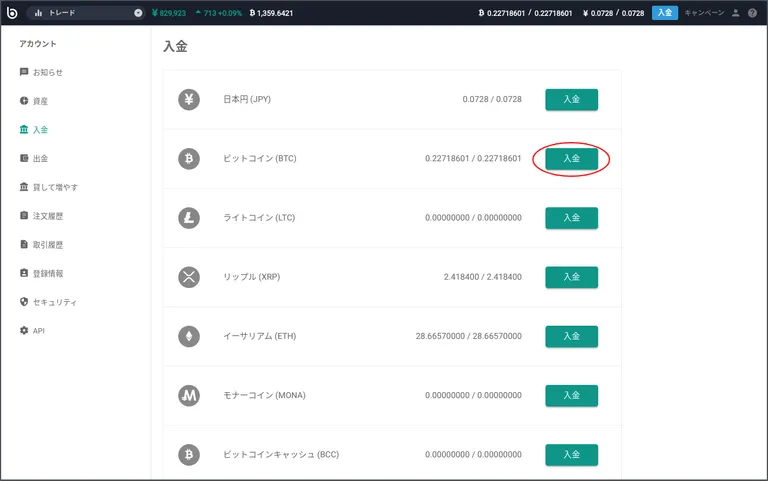Click the Bitcoin Cash coin icon
768x481 pixels.
point(189,455)
